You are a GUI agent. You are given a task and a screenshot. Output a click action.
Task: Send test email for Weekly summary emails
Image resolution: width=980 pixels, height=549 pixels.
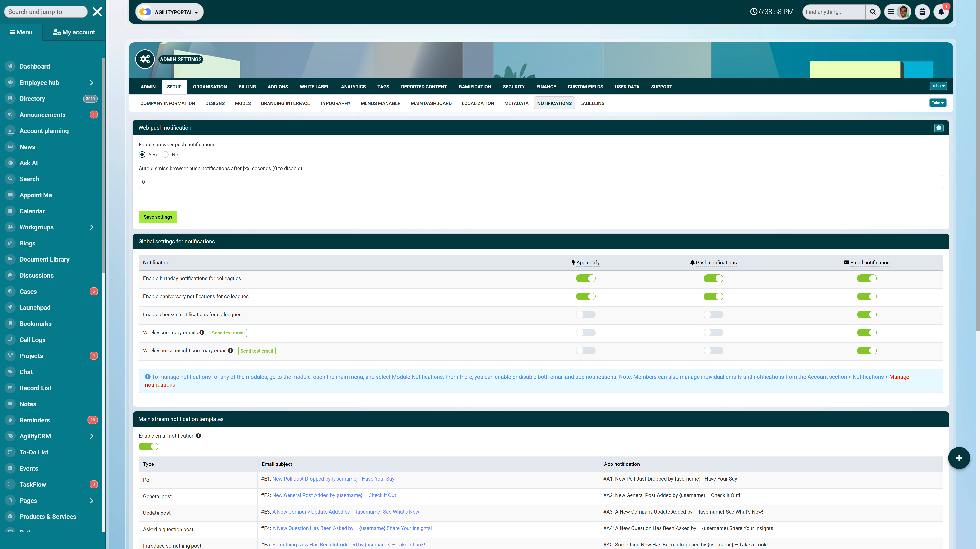228,333
